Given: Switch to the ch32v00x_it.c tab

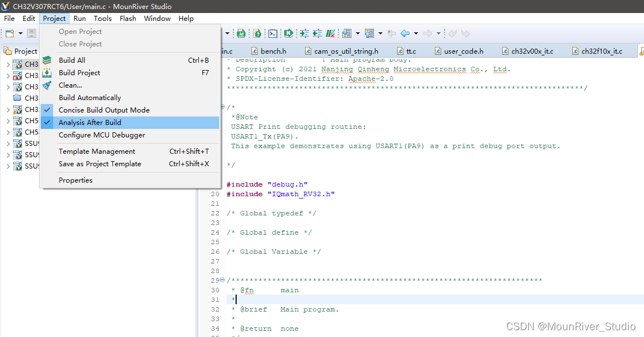Looking at the screenshot, I should (528, 51).
